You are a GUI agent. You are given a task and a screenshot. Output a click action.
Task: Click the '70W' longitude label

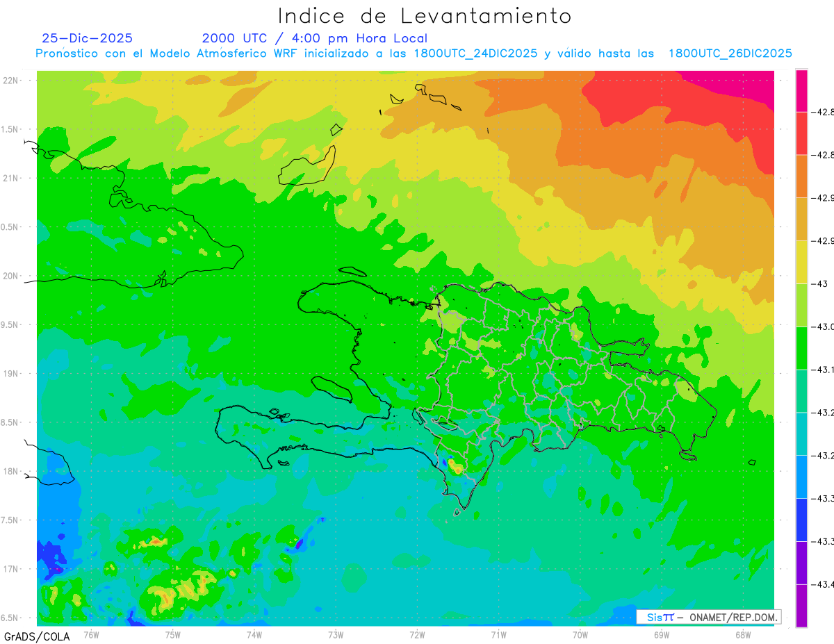580,634
